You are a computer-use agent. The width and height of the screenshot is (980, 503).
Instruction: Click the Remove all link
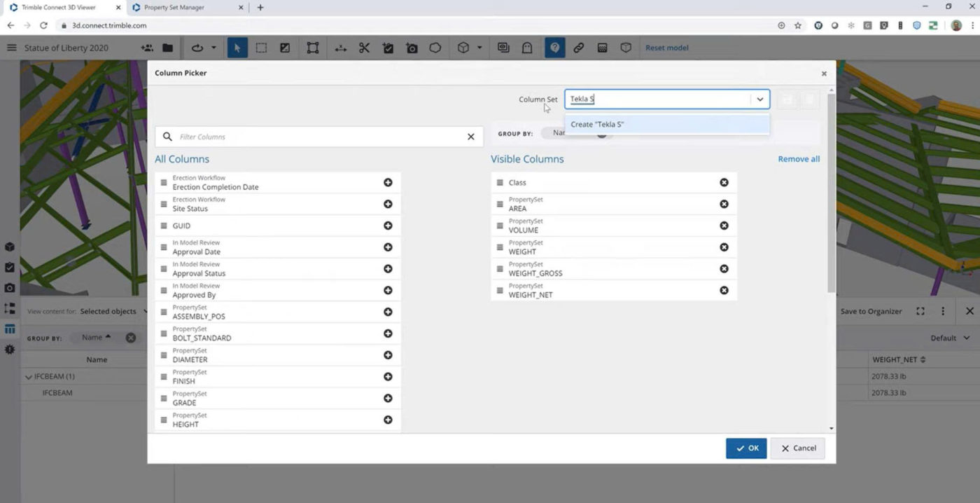coord(799,159)
